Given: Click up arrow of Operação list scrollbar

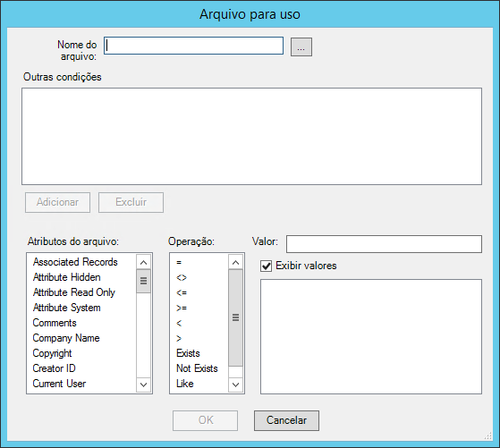Looking at the screenshot, I should [235, 262].
